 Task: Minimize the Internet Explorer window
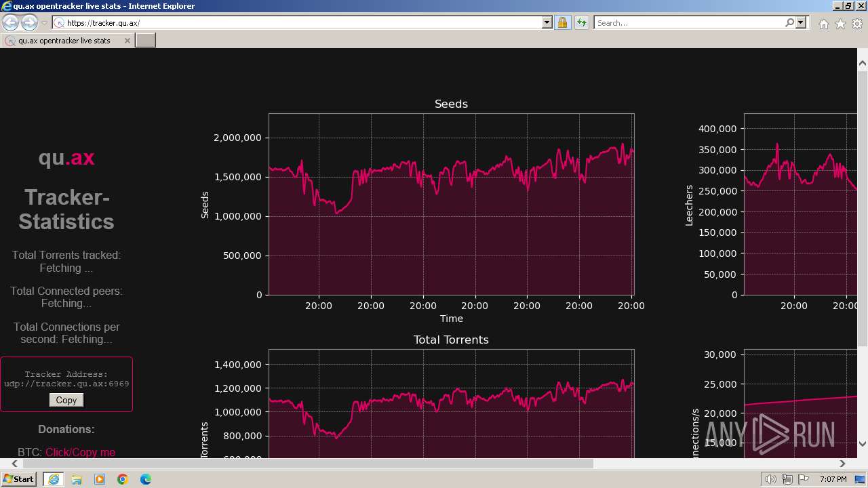click(837, 6)
